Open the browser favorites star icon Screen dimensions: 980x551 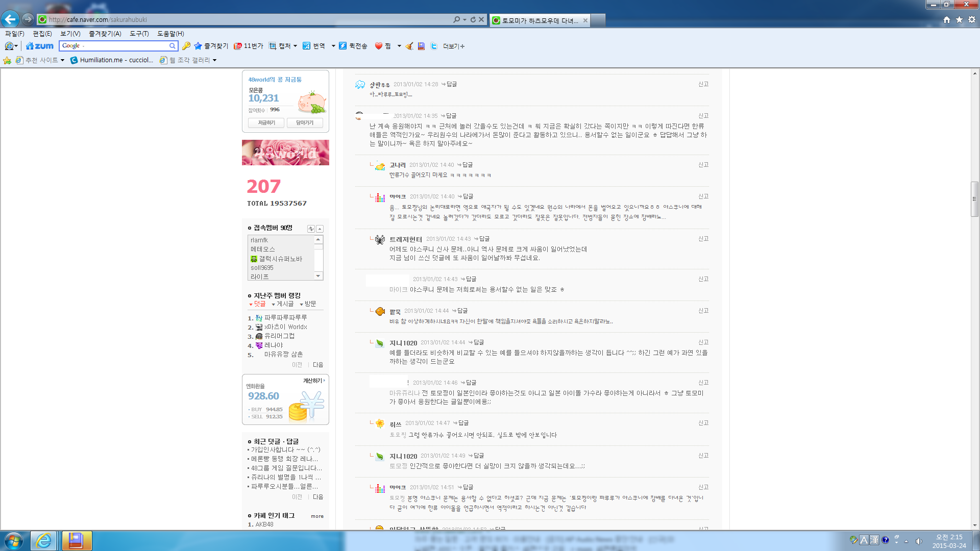959,19
